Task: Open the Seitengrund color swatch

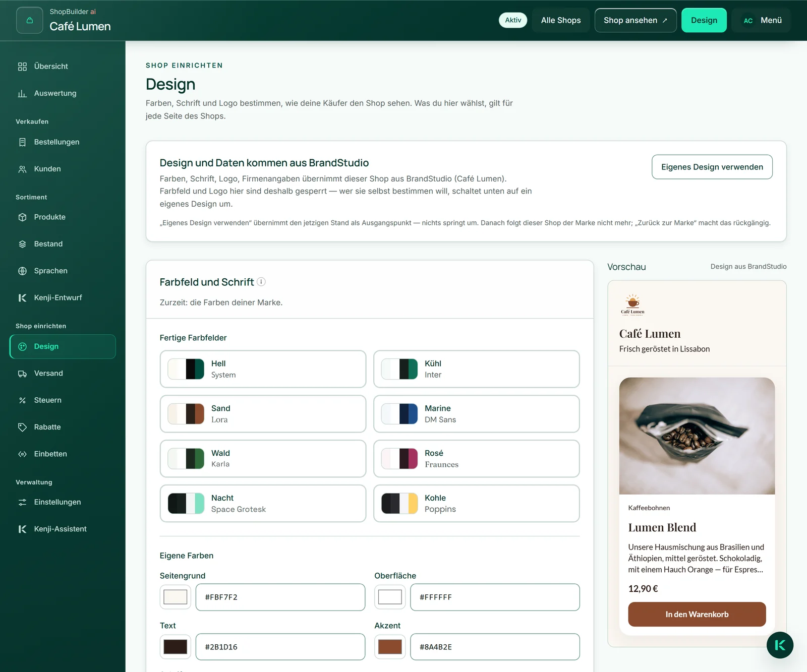Action: (176, 597)
